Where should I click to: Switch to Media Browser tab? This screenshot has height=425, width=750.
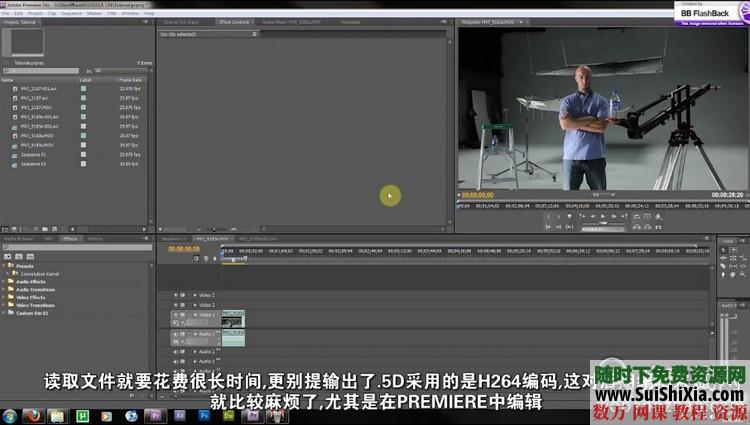[x=19, y=239]
